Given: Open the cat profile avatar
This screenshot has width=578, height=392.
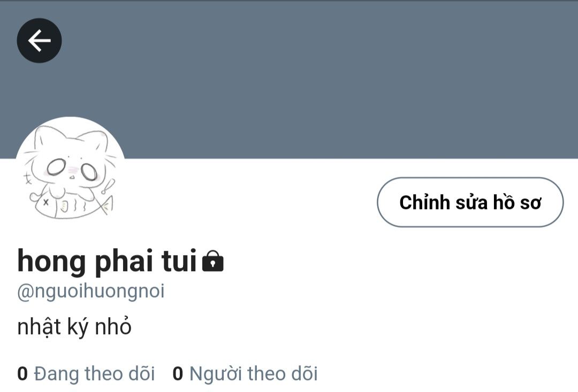Looking at the screenshot, I should (71, 172).
